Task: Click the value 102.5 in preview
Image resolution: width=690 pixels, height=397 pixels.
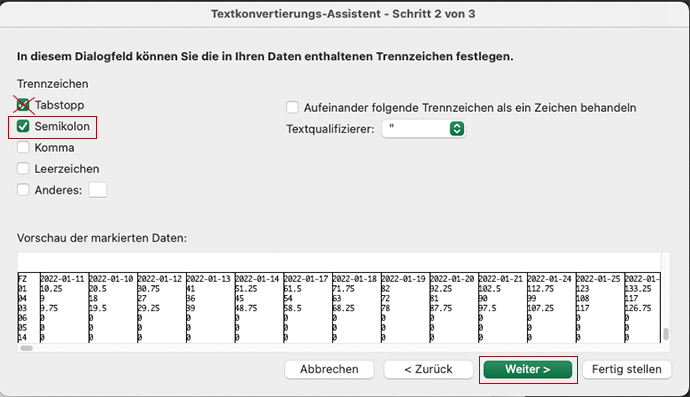Action: point(490,289)
